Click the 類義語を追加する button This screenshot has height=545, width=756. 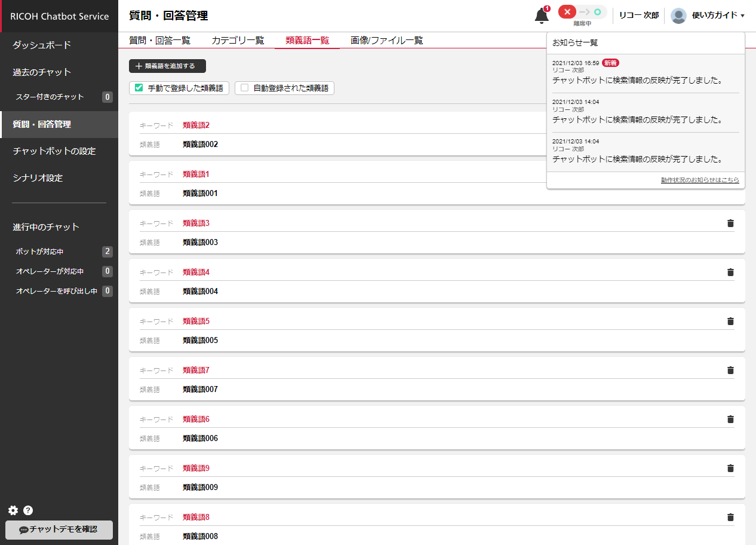(167, 66)
